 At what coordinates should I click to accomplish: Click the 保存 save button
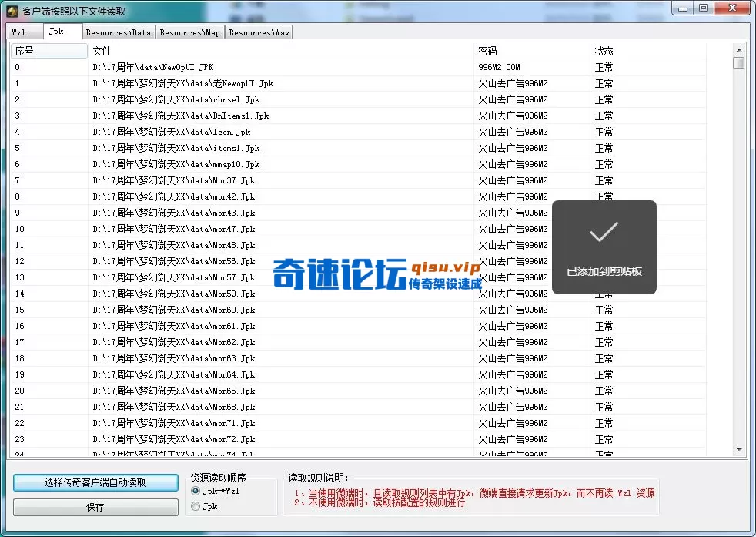pos(95,507)
